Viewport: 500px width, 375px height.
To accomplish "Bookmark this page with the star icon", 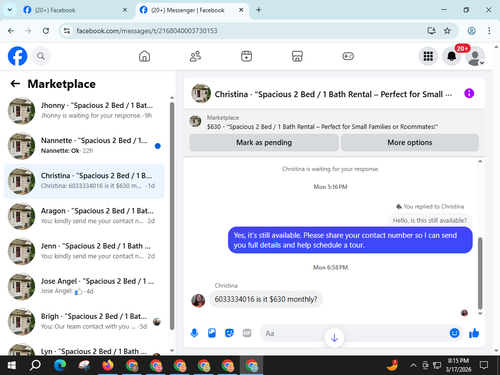I will (x=447, y=31).
